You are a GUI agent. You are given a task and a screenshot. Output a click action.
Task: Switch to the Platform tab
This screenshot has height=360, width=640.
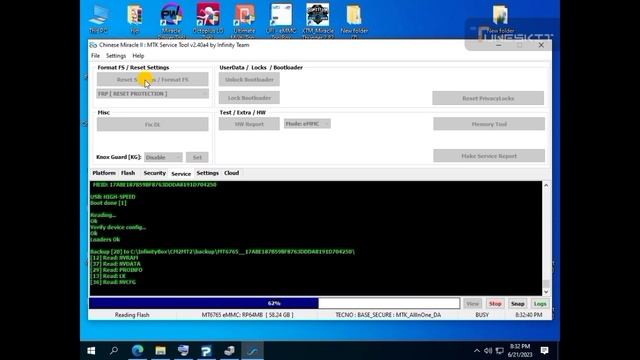[104, 173]
